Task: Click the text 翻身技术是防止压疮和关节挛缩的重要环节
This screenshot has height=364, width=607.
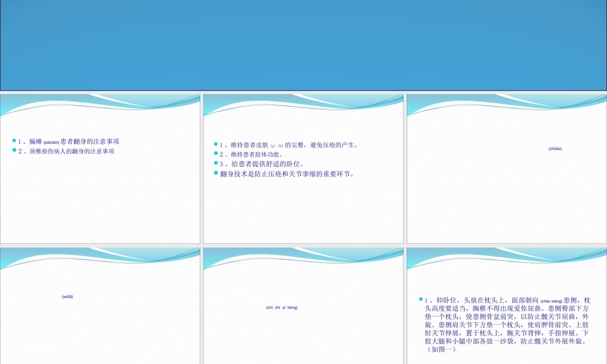Action: (287, 174)
